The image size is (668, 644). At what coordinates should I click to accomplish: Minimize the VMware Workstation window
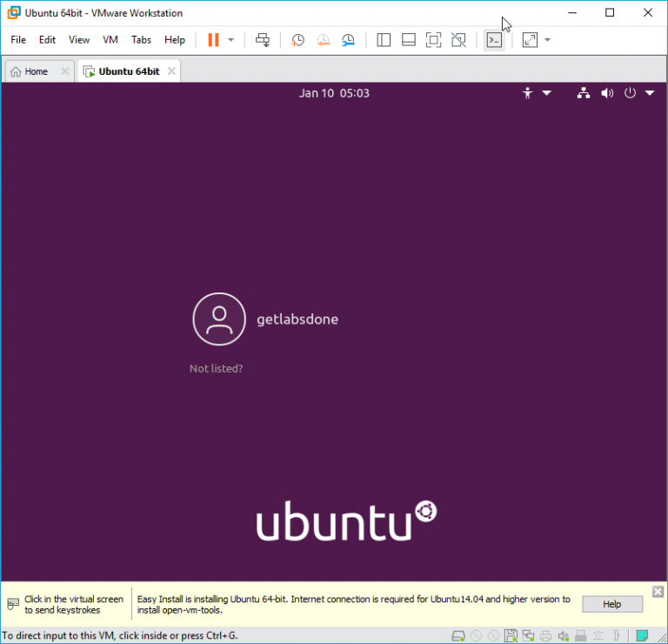[572, 13]
